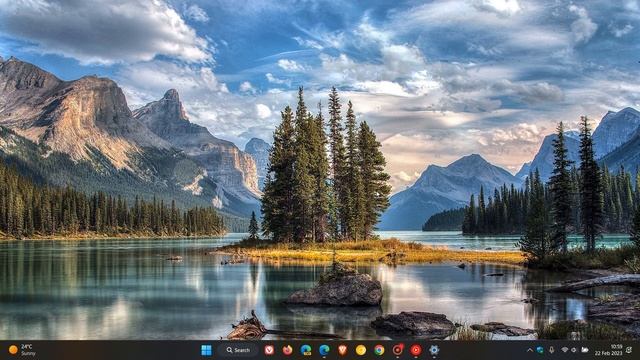Launch Firefox from the taskbar
The width and height of the screenshot is (640, 360).
pos(287,350)
